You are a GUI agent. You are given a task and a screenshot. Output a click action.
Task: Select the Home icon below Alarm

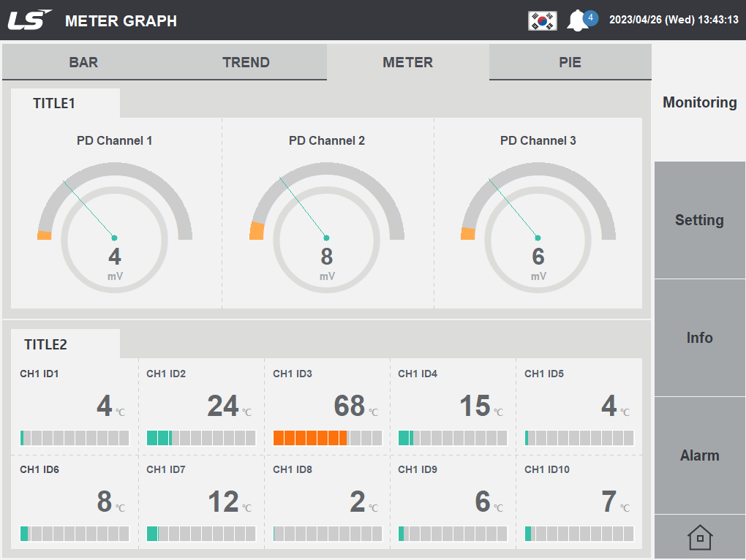click(x=699, y=537)
